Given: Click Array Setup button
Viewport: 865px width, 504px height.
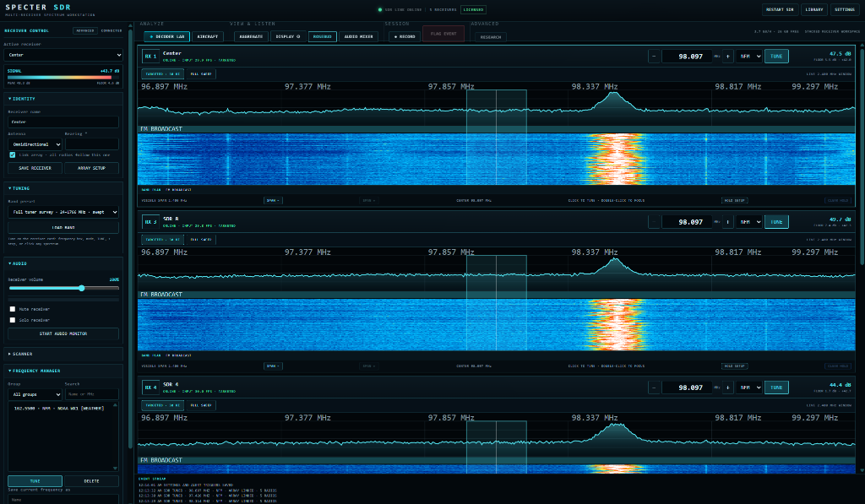Looking at the screenshot, I should (91, 168).
